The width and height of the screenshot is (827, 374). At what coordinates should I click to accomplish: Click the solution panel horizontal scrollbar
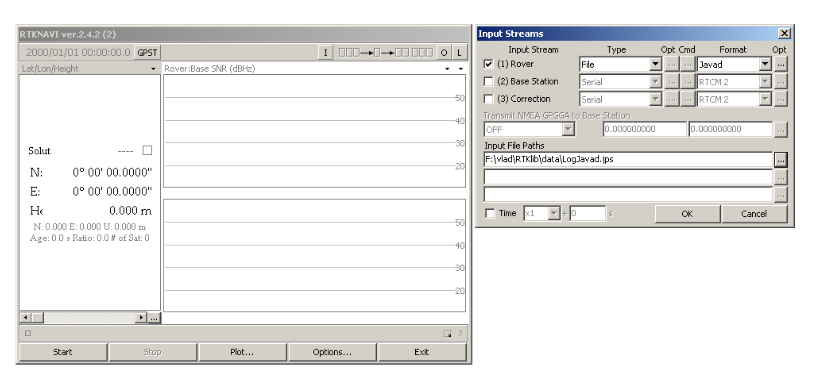(84, 318)
